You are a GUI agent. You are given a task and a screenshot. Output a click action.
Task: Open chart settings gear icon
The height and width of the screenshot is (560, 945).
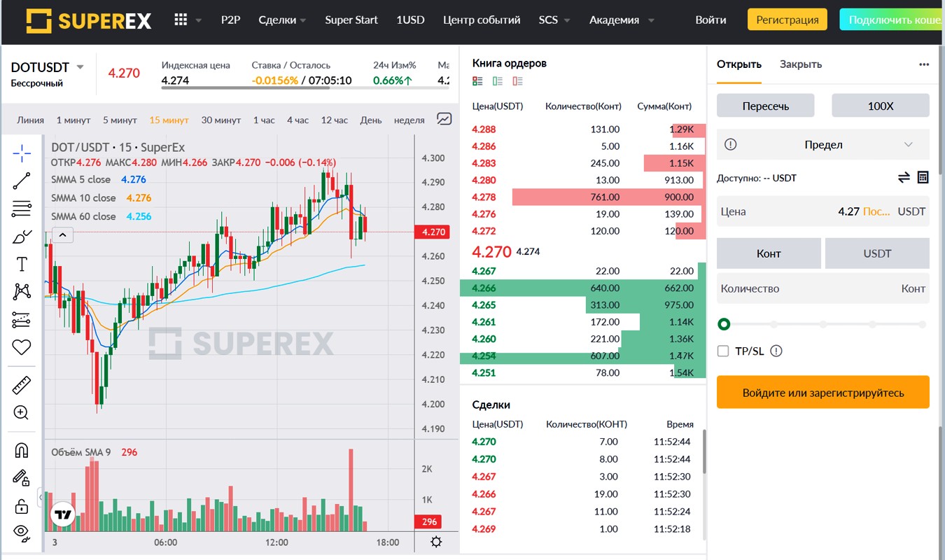click(x=436, y=542)
